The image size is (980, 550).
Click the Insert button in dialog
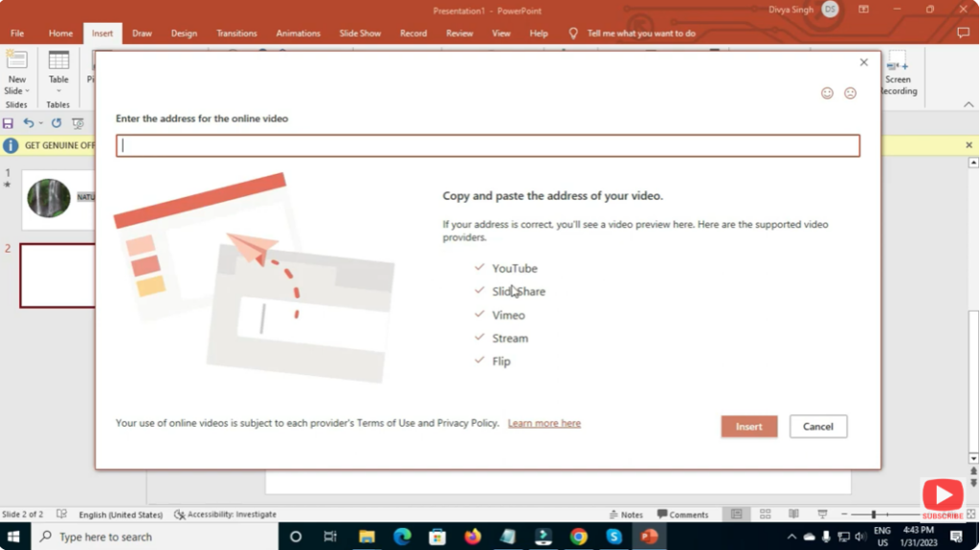(x=748, y=427)
